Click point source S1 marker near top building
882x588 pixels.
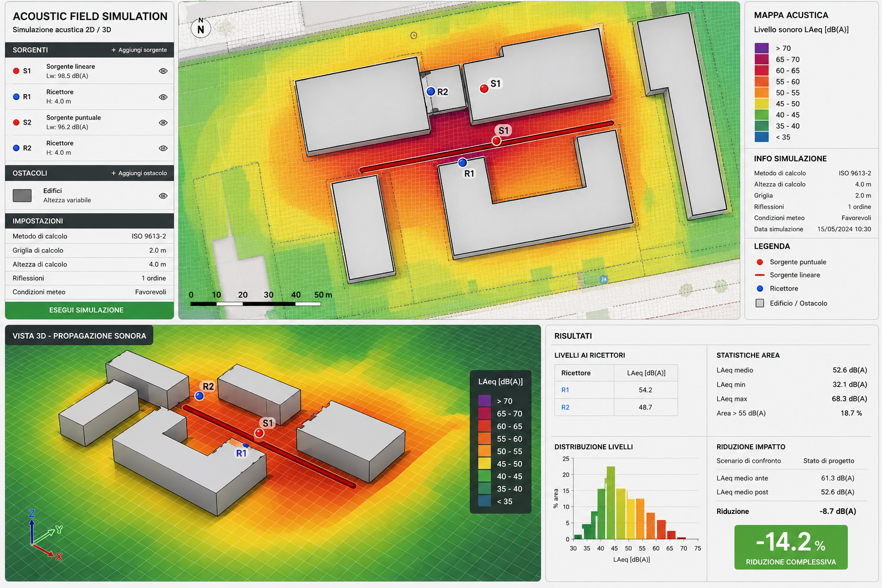(484, 88)
